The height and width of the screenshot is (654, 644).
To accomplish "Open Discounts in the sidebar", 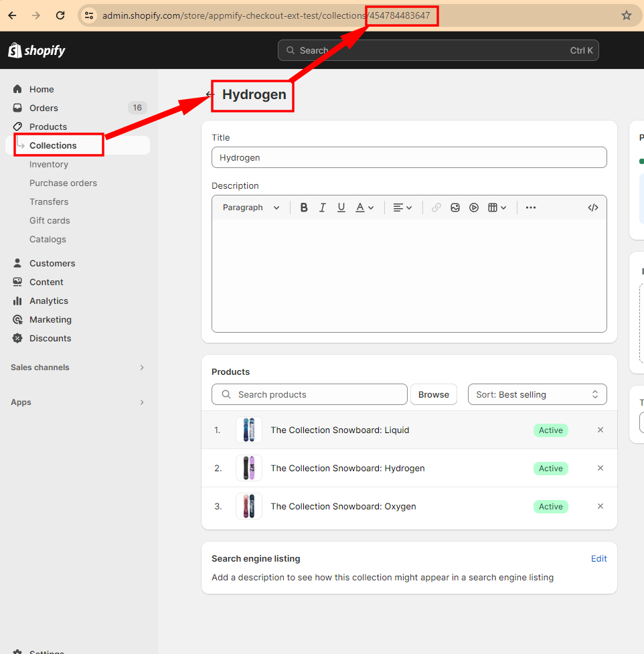I will tap(50, 338).
